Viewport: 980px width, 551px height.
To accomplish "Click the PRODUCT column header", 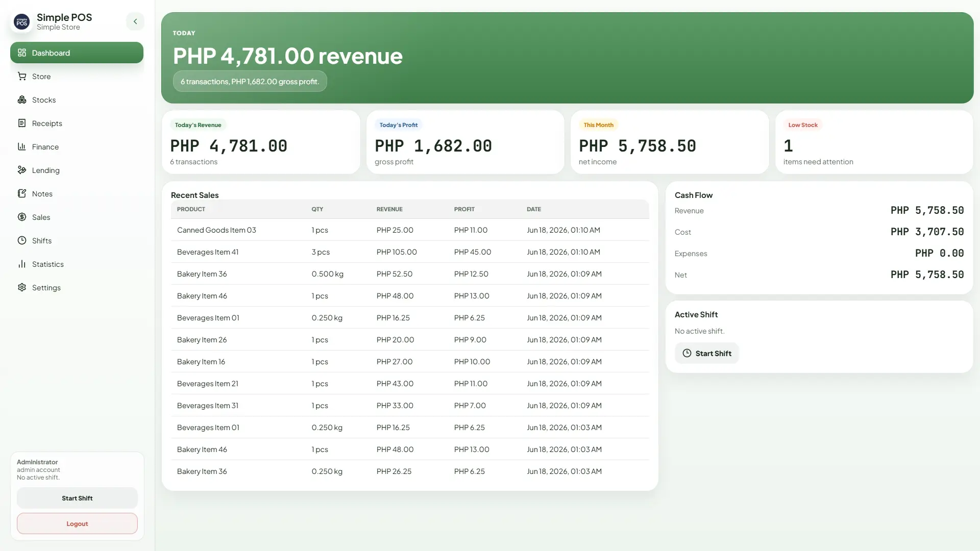I will [x=191, y=209].
